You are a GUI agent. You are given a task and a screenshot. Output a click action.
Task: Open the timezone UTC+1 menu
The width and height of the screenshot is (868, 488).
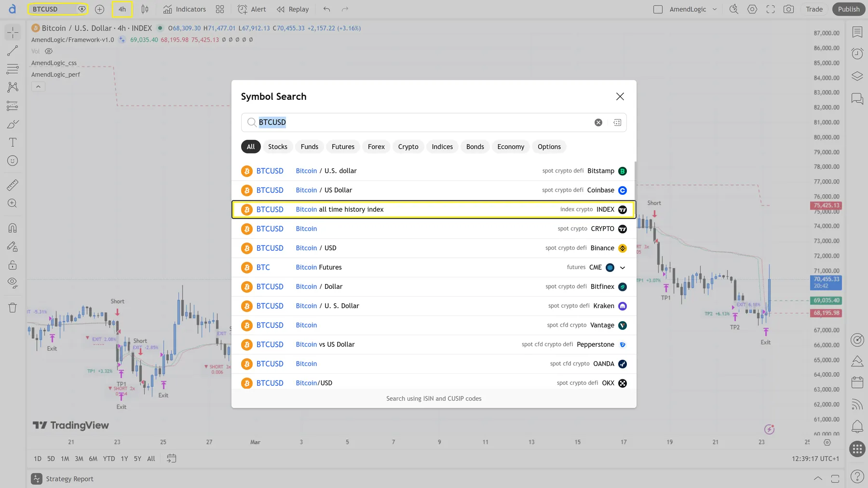pos(815,459)
